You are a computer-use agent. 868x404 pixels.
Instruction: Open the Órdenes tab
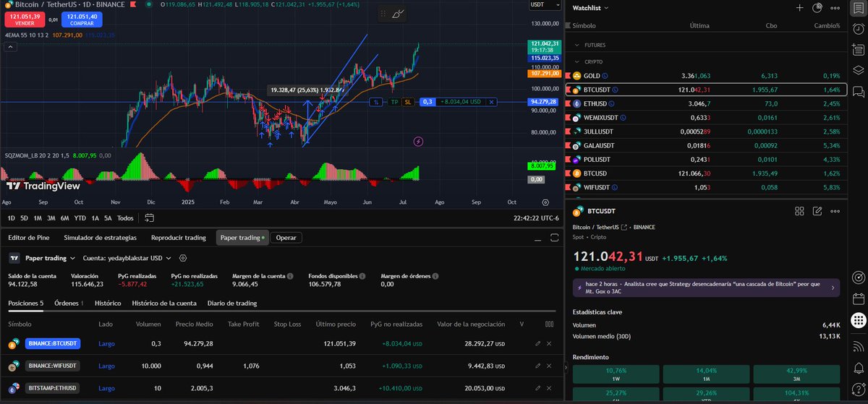point(69,303)
